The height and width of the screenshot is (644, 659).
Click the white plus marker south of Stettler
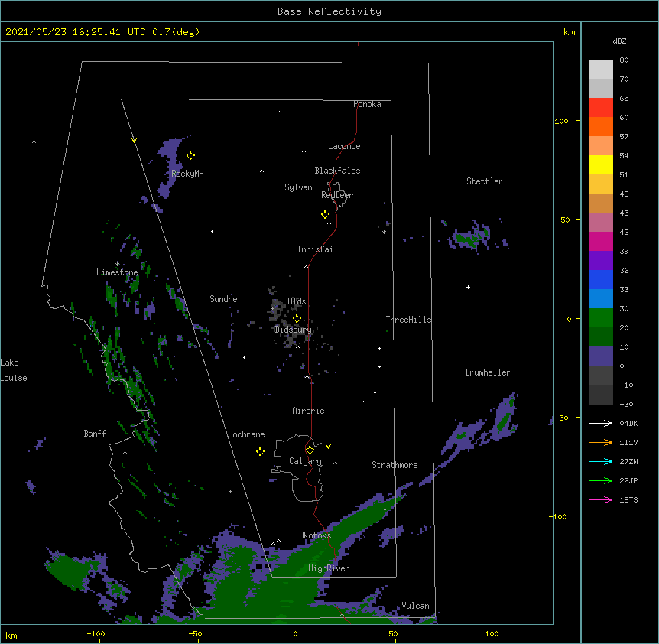468,287
